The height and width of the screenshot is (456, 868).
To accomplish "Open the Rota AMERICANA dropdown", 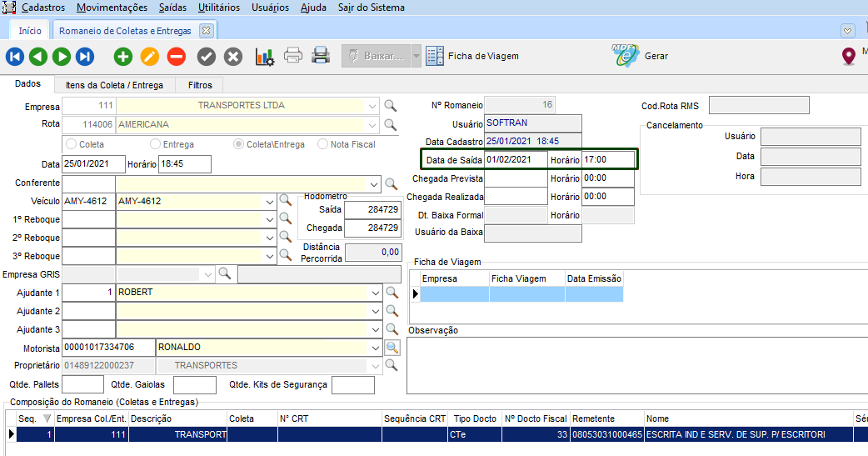I will tap(371, 124).
